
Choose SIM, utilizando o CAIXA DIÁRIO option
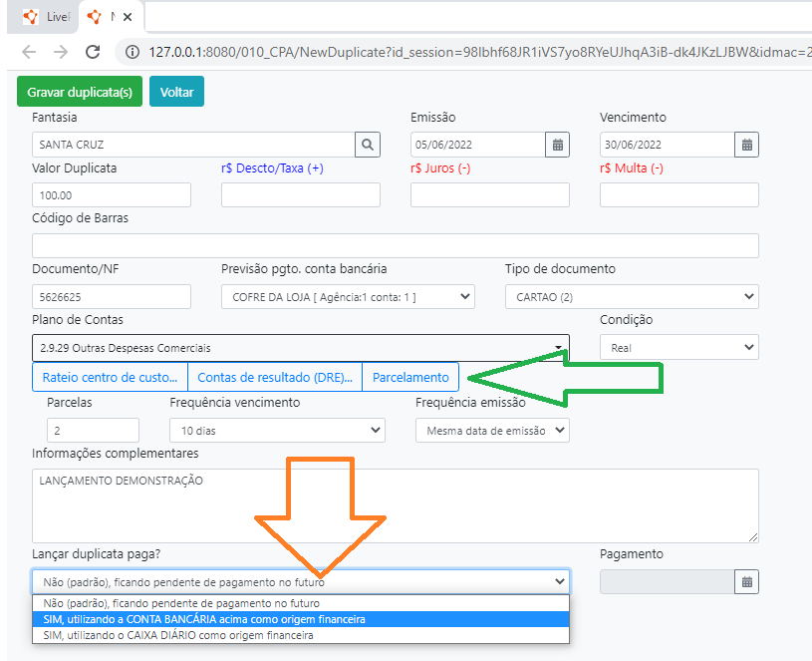coord(300,635)
